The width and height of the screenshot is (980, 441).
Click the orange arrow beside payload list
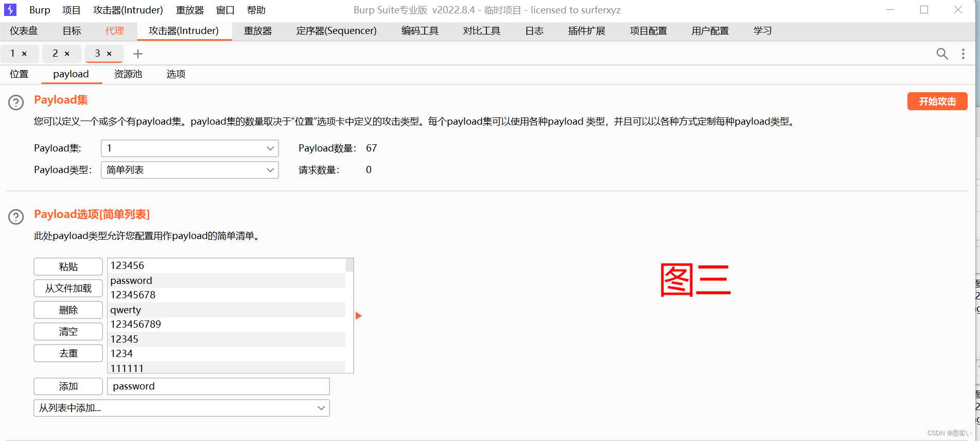click(359, 315)
